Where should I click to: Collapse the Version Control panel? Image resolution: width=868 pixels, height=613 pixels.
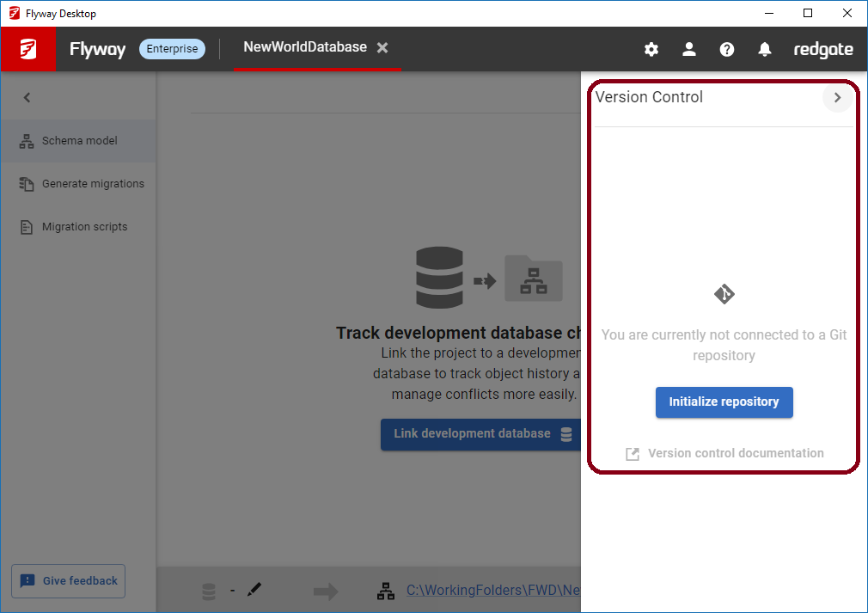coord(838,98)
